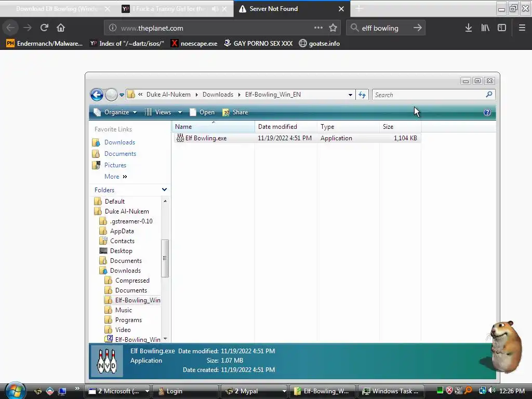Open the Windows Task Manager taskbar button
Screen dimensions: 532x399
click(391, 391)
